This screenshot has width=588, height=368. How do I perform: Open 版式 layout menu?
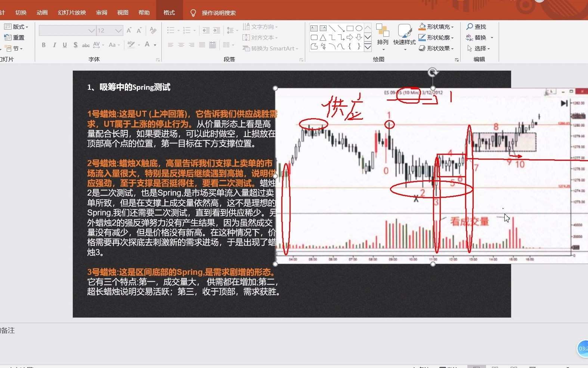point(16,27)
